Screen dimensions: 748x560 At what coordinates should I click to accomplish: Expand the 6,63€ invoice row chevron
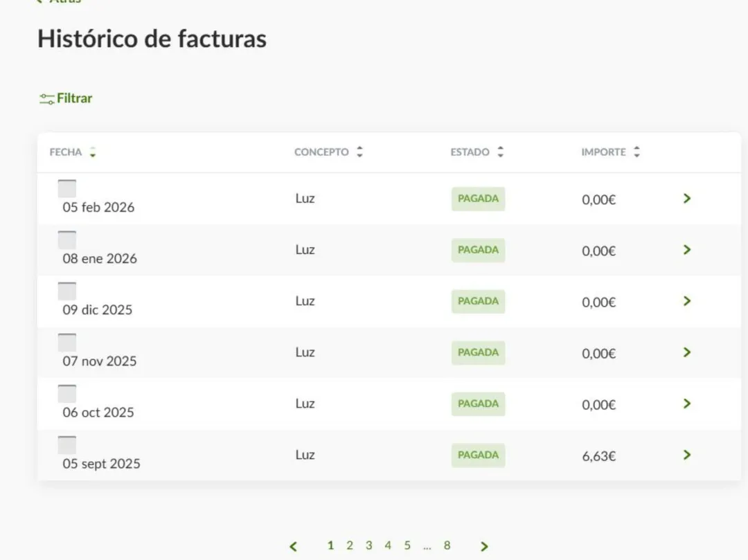(x=686, y=455)
